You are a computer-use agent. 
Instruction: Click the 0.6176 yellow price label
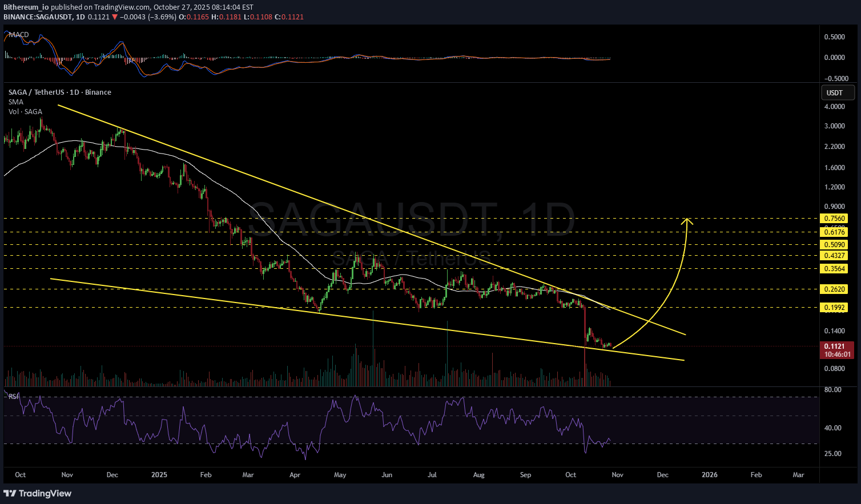[x=834, y=232]
